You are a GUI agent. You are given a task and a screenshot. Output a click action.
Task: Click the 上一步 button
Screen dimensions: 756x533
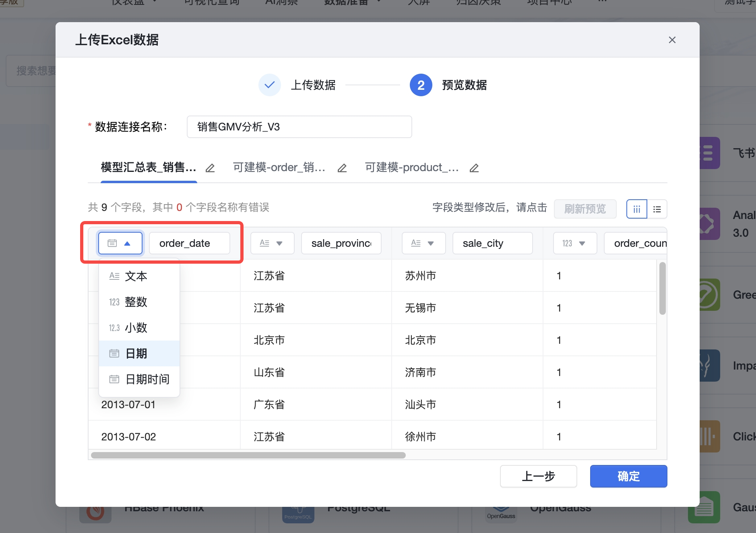pyautogui.click(x=538, y=476)
